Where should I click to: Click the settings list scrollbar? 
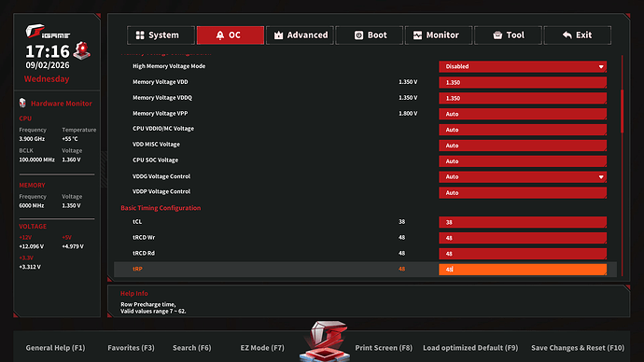click(x=622, y=112)
